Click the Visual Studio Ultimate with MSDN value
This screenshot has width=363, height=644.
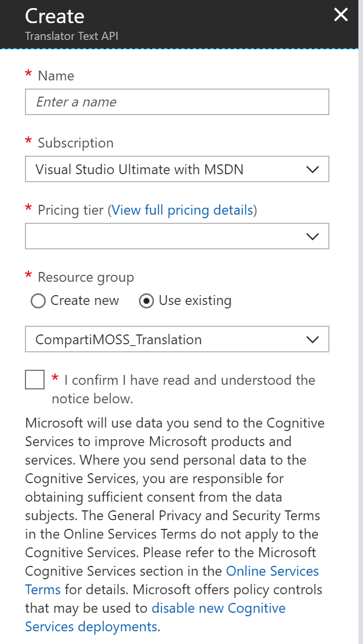click(x=115, y=169)
